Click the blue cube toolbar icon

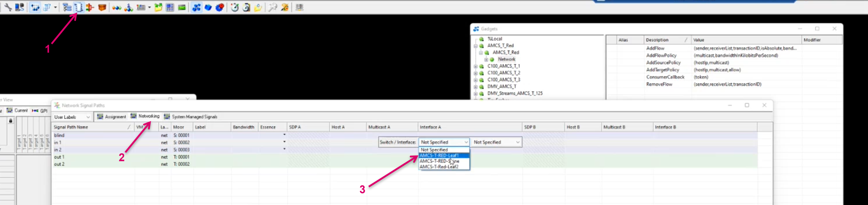[208, 7]
